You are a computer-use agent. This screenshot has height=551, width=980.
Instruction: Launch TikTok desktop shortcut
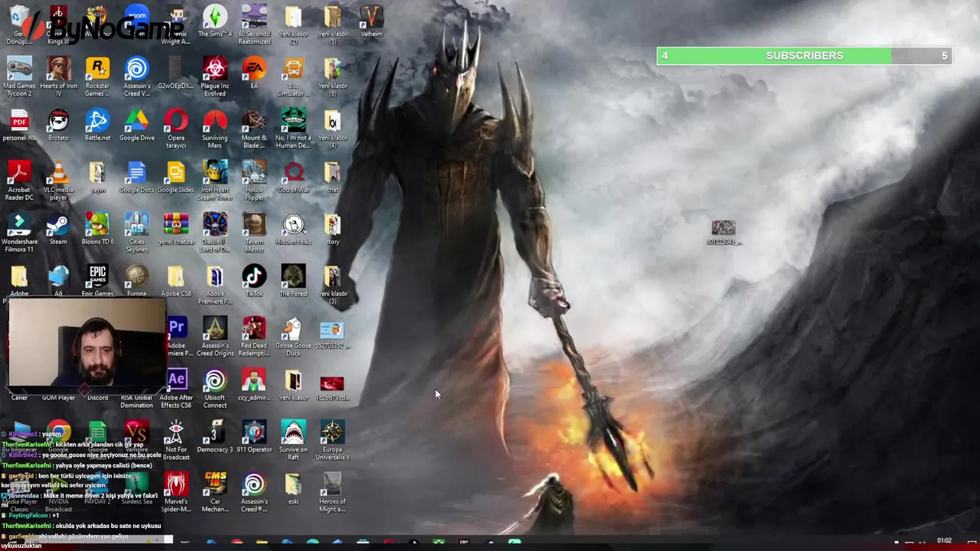coord(254,281)
